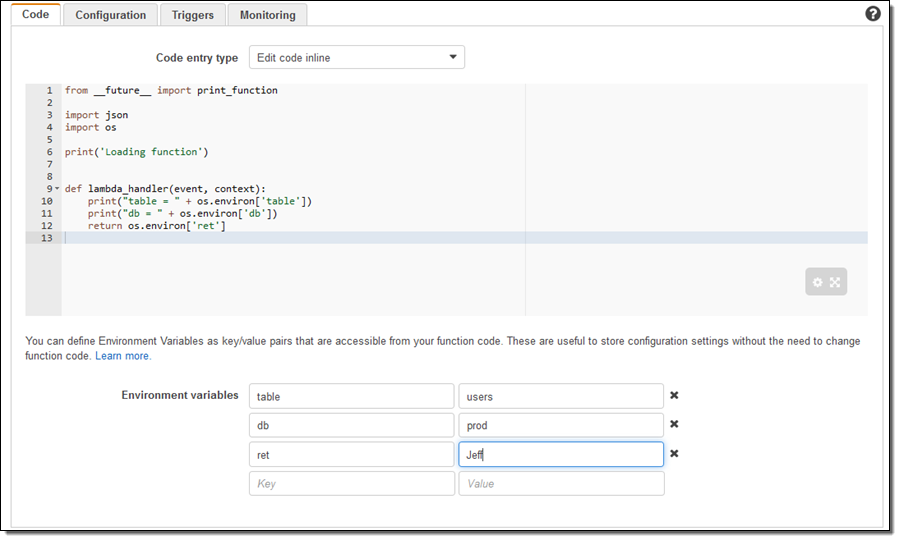
Task: Click the 'table' key input field
Action: pyautogui.click(x=351, y=396)
